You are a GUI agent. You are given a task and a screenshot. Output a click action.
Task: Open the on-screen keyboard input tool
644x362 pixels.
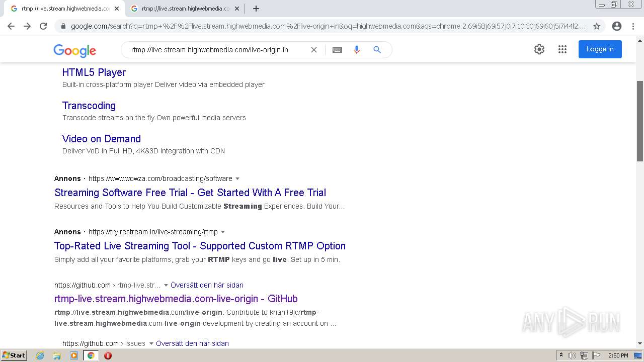337,50
